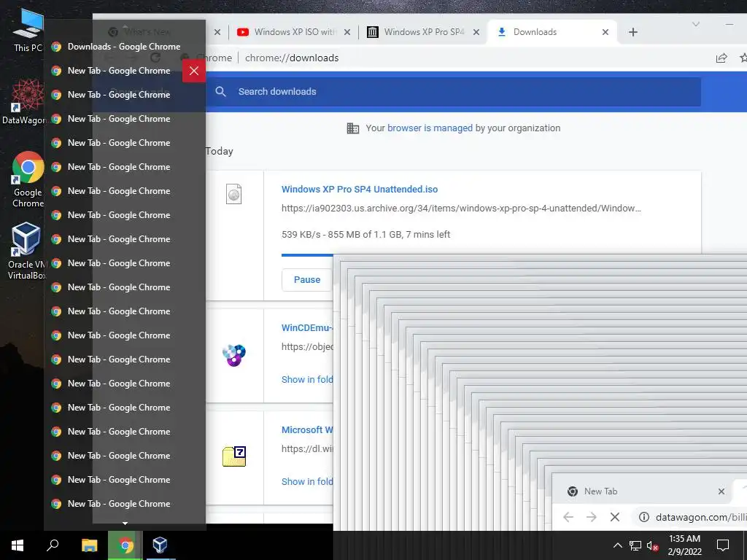Open This PC desktop icon
Viewport: 747px width, 560px height.
(28, 29)
